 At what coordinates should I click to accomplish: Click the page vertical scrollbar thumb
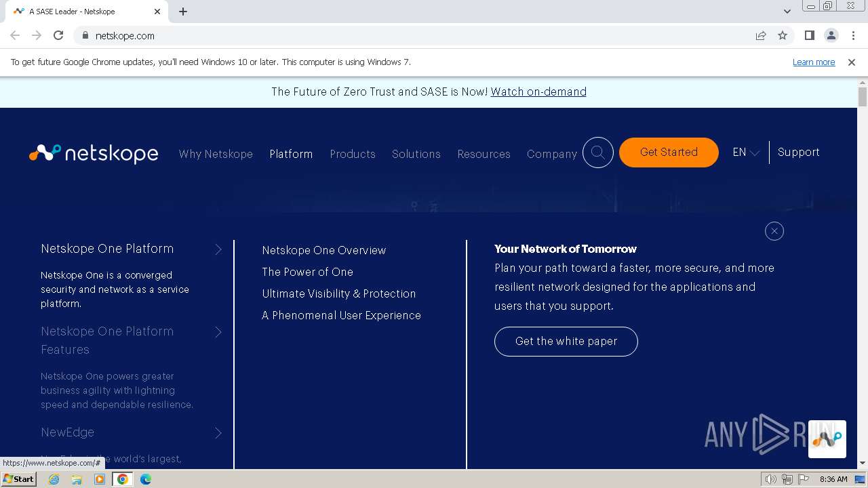tap(863, 96)
